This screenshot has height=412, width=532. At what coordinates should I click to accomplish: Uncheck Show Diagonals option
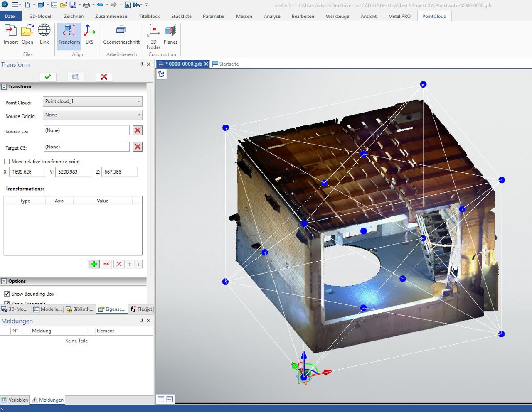pos(7,302)
